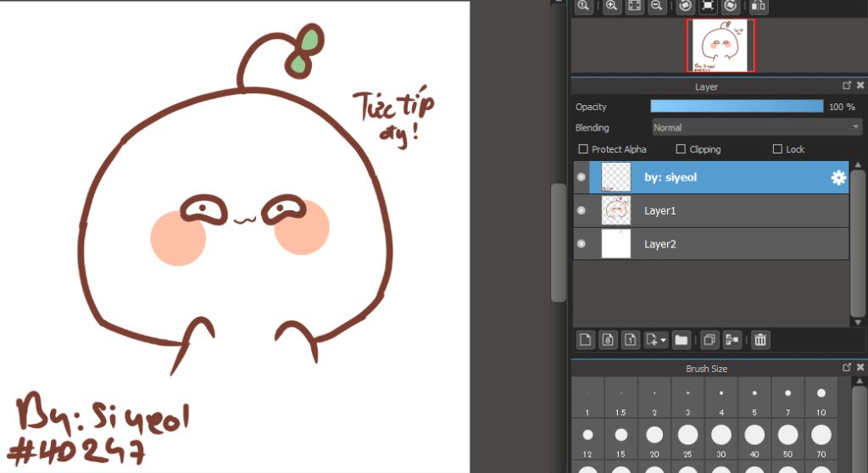Choose brush size 50
This screenshot has height=473, width=868.
[x=787, y=439]
